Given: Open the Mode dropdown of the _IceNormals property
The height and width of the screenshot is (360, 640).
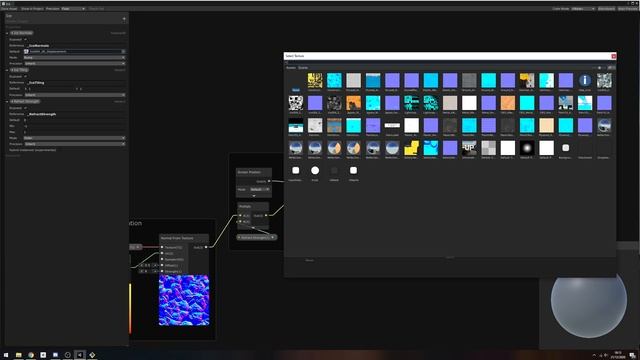Looking at the screenshot, I should pyautogui.click(x=74, y=58).
